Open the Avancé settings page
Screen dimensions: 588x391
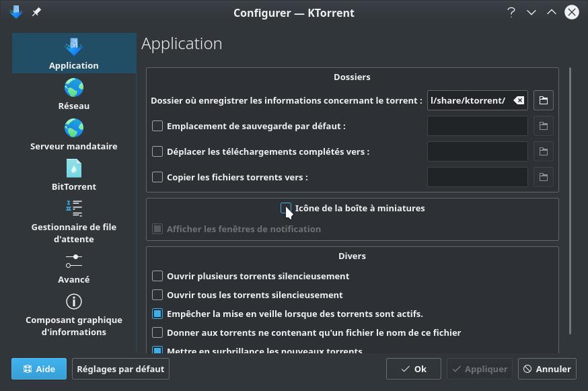coord(74,268)
